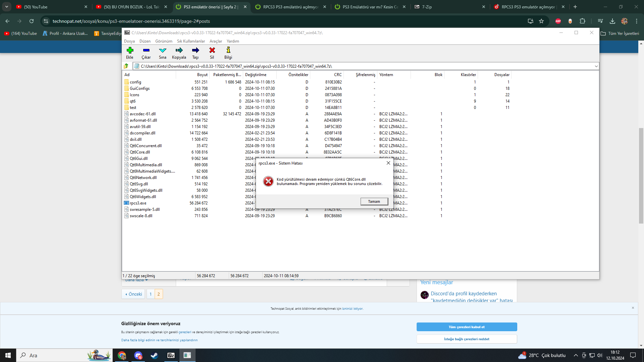This screenshot has width=644, height=362.
Task: Show hidden system tray icons chevron
Action: [576, 355]
